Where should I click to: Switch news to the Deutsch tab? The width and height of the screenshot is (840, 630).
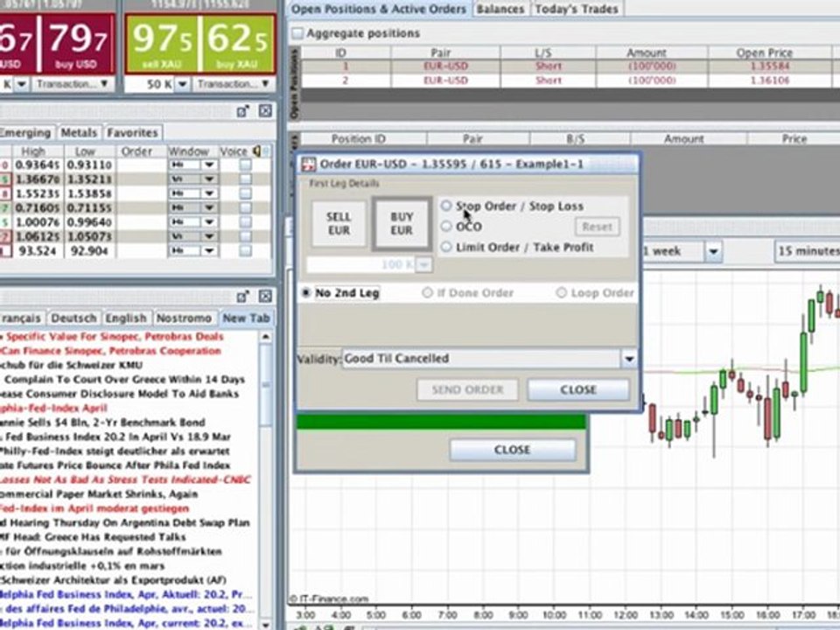click(73, 318)
